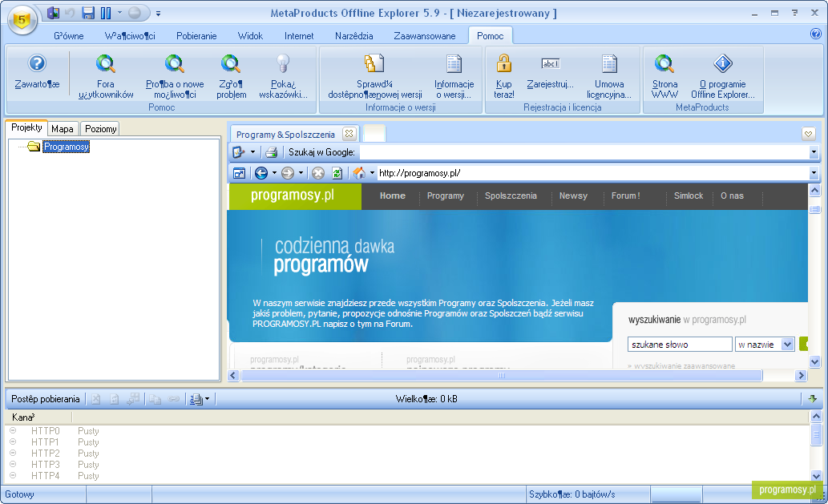This screenshot has width=828, height=504.
Task: Click the grey forward arrow button
Action: pos(288,173)
